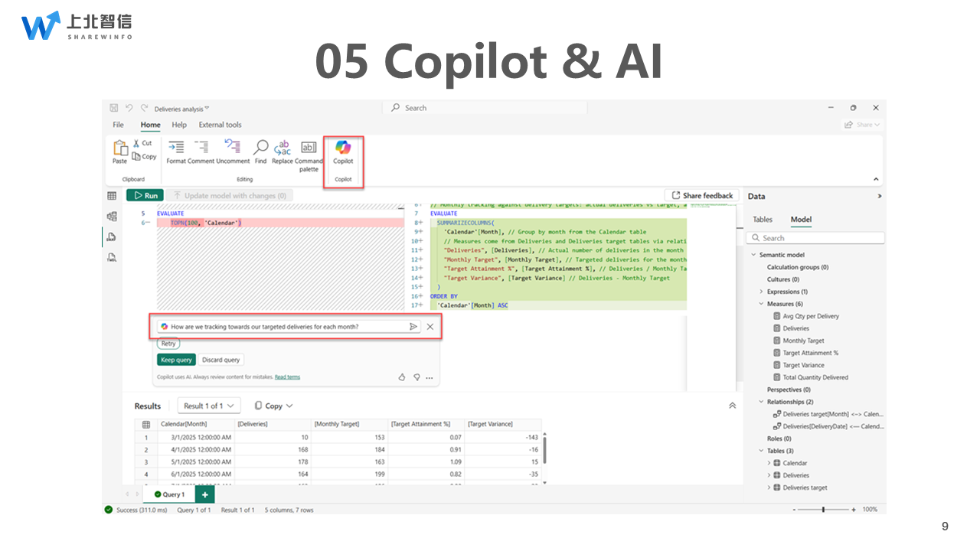Give thumbs down to Copilot response
980x551 pixels.
point(416,377)
